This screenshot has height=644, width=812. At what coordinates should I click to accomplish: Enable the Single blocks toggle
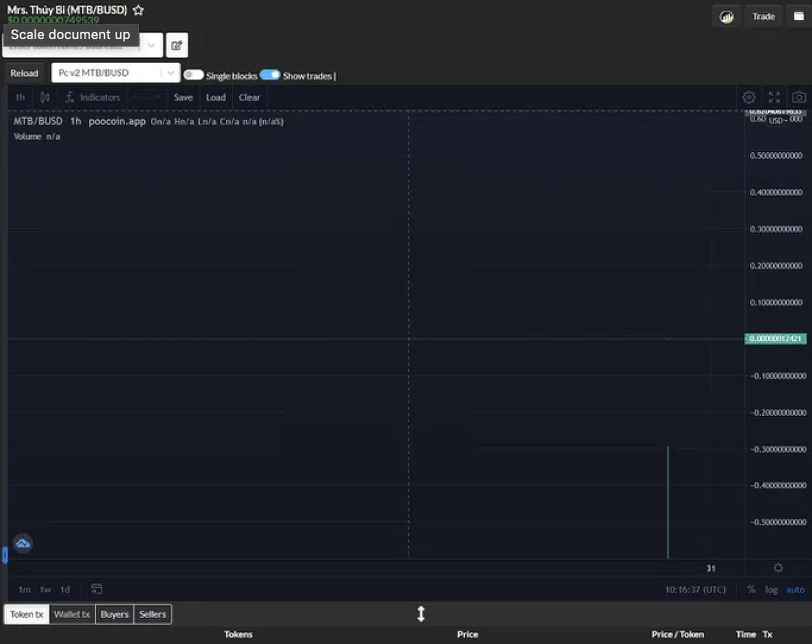(194, 75)
